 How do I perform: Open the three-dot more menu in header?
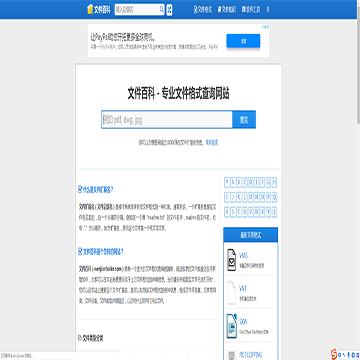pyautogui.click(x=268, y=9)
